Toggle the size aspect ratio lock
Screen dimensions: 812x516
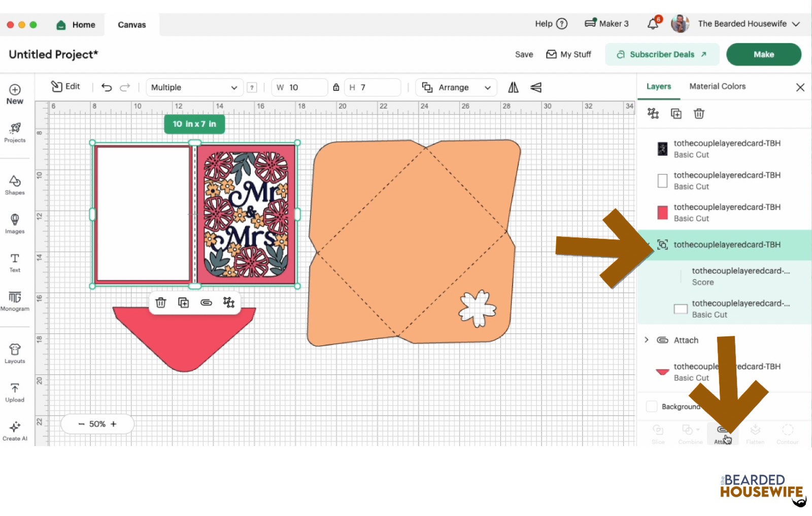[x=336, y=87]
